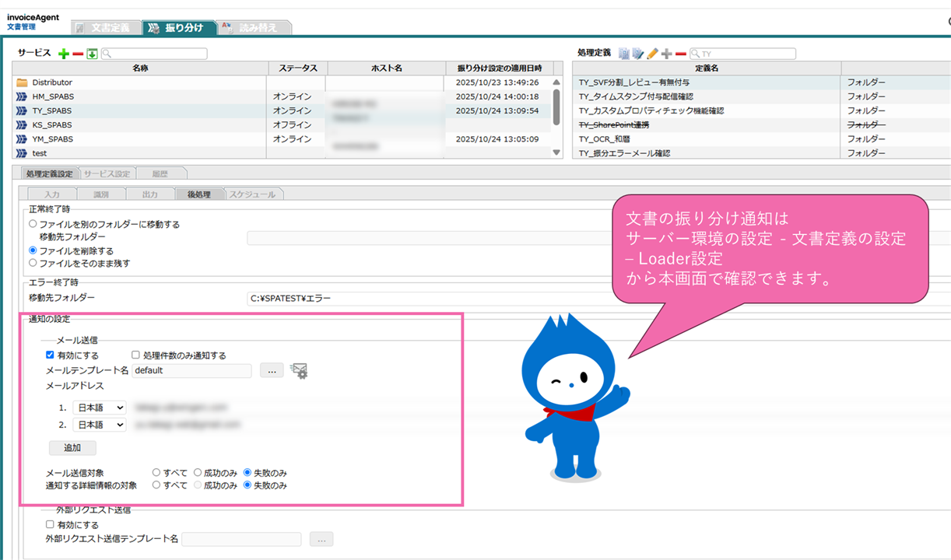Open the 出力 sub-tab
This screenshot has height=560, width=951.
pyautogui.click(x=149, y=194)
